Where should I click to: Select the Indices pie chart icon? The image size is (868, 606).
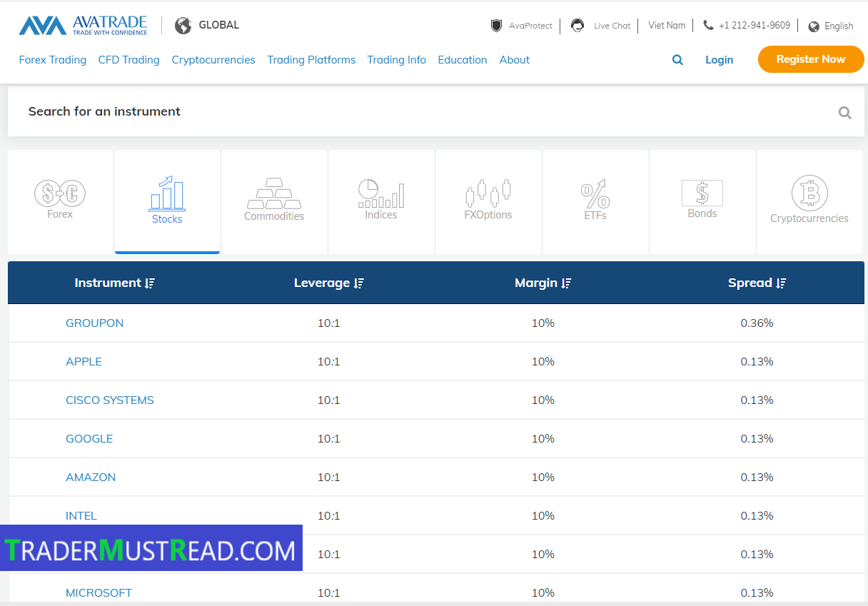pos(381,193)
